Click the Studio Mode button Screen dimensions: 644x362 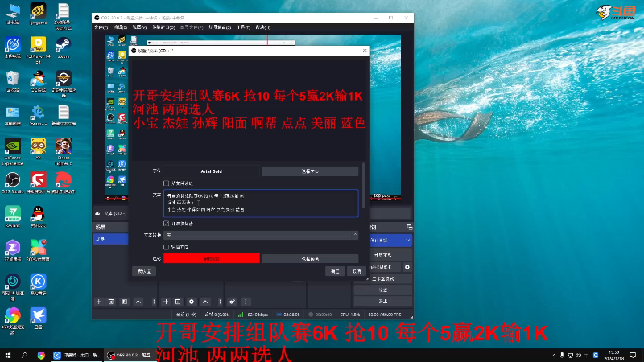[383, 278]
